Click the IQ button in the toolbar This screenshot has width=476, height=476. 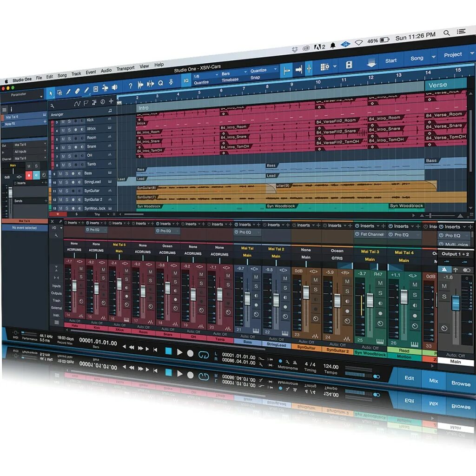[186, 80]
